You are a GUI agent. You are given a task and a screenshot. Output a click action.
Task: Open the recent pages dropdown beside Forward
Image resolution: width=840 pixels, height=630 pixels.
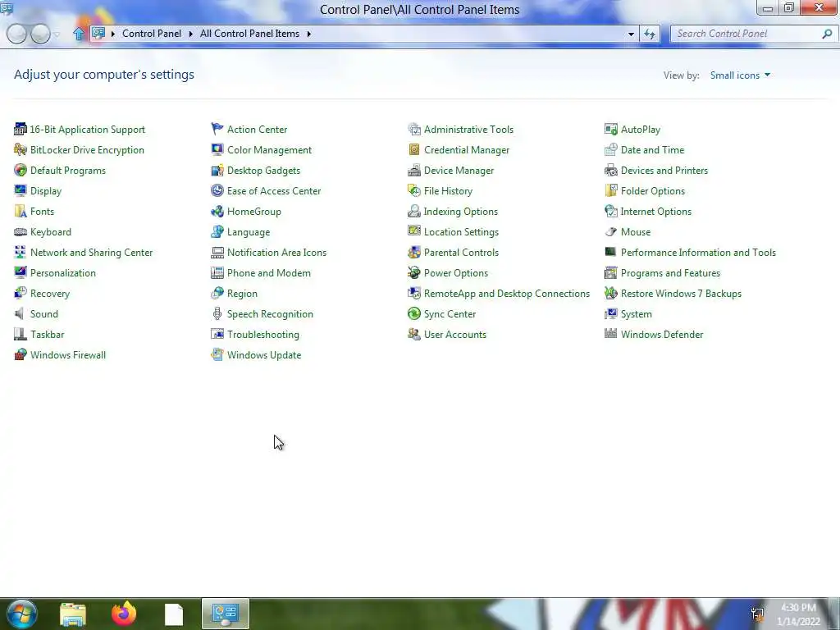tap(57, 34)
